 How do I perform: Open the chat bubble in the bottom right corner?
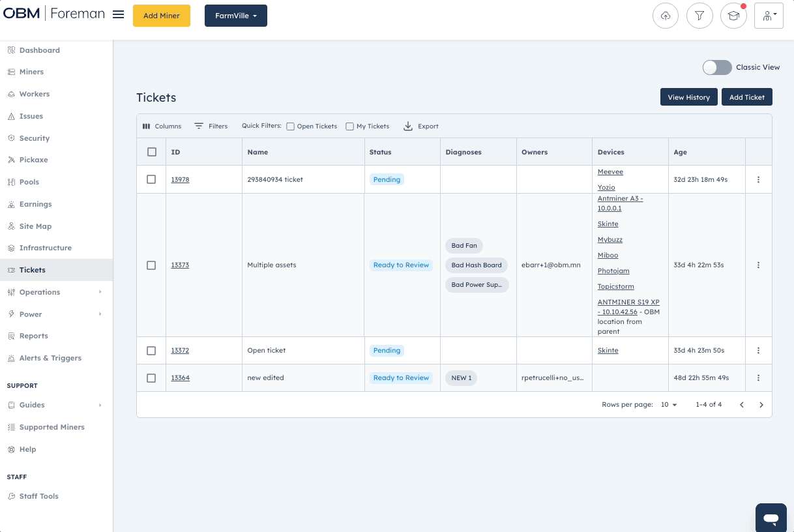[771, 518]
